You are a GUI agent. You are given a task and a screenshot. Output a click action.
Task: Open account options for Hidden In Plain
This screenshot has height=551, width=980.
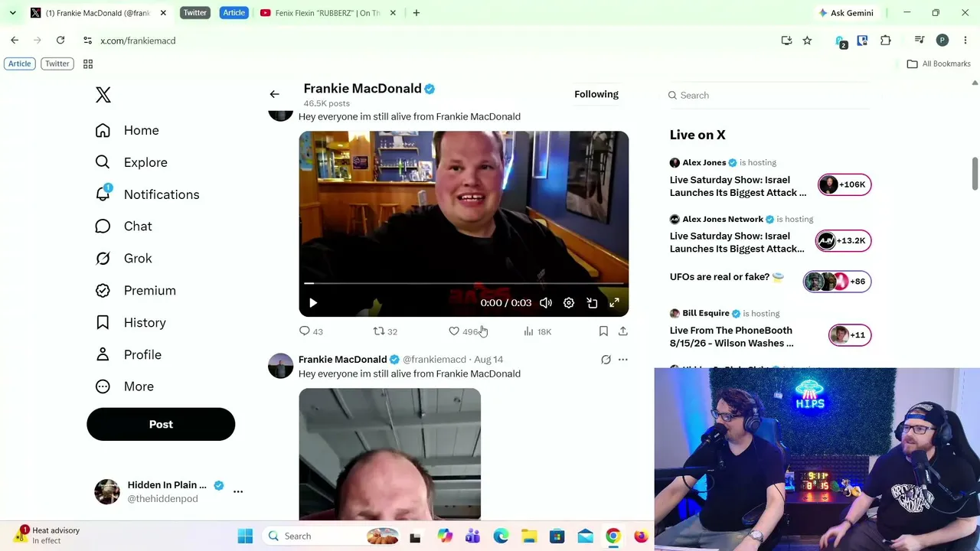click(x=238, y=491)
